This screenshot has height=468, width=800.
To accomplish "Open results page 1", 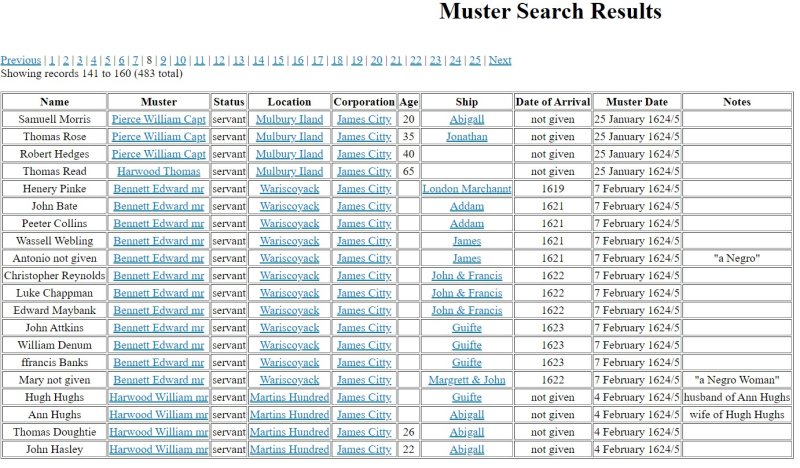I will [52, 60].
